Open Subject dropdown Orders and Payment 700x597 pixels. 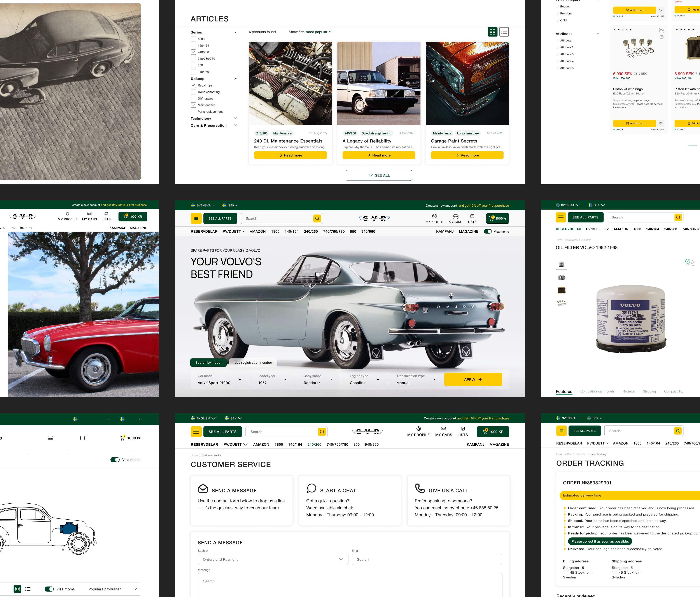click(273, 559)
